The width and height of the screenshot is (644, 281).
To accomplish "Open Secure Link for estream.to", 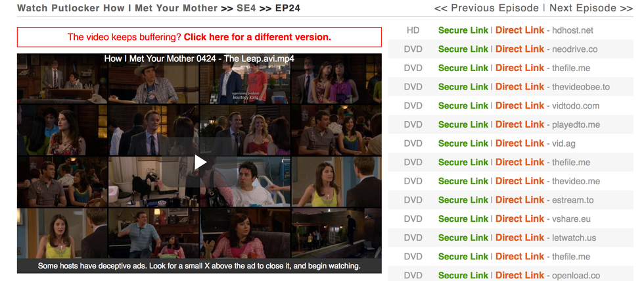I will [x=463, y=200].
